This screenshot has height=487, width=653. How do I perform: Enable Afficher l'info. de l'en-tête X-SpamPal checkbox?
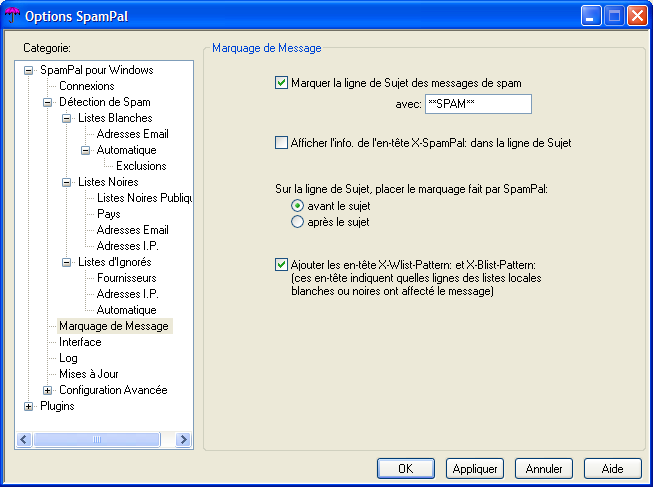coord(281,142)
